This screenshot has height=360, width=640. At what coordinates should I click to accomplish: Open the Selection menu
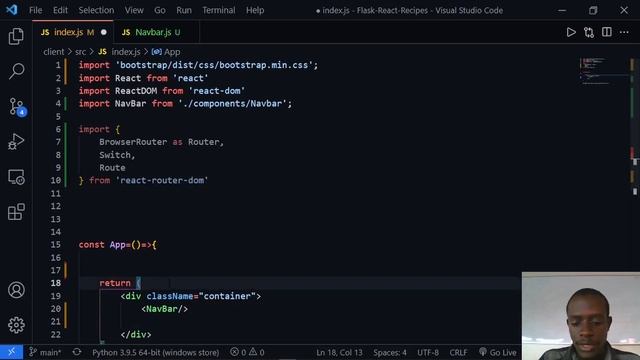pyautogui.click(x=96, y=10)
